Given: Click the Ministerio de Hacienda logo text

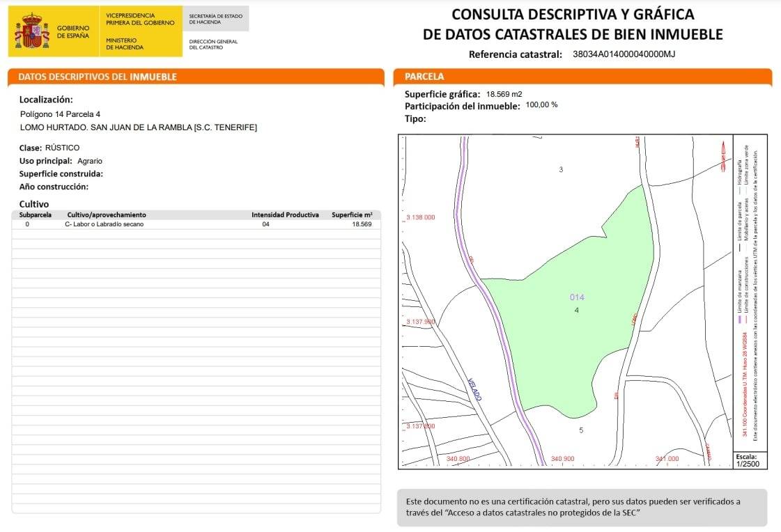Looking at the screenshot, I should [125, 44].
